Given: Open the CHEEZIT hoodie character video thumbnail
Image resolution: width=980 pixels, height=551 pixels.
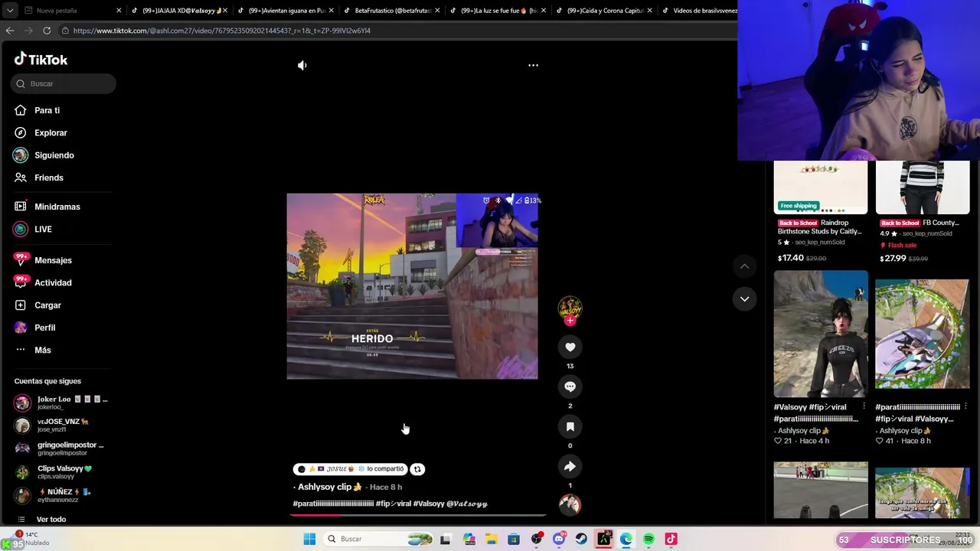Looking at the screenshot, I should (821, 334).
